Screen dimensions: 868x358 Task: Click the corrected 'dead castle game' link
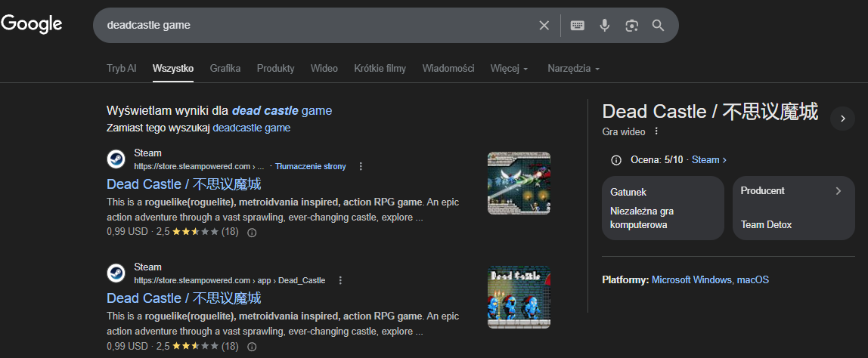282,110
